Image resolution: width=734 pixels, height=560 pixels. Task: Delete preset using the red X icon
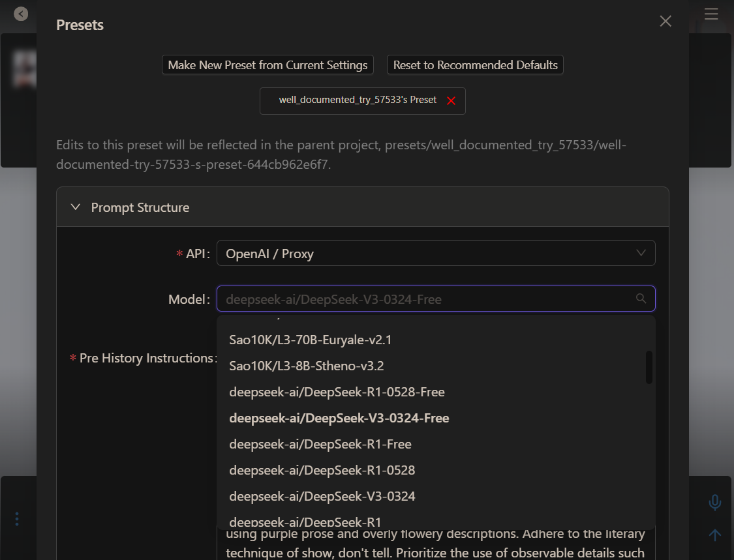coord(451,101)
